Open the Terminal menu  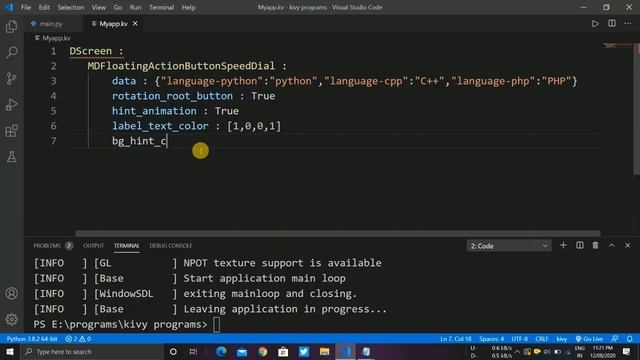coord(161,7)
